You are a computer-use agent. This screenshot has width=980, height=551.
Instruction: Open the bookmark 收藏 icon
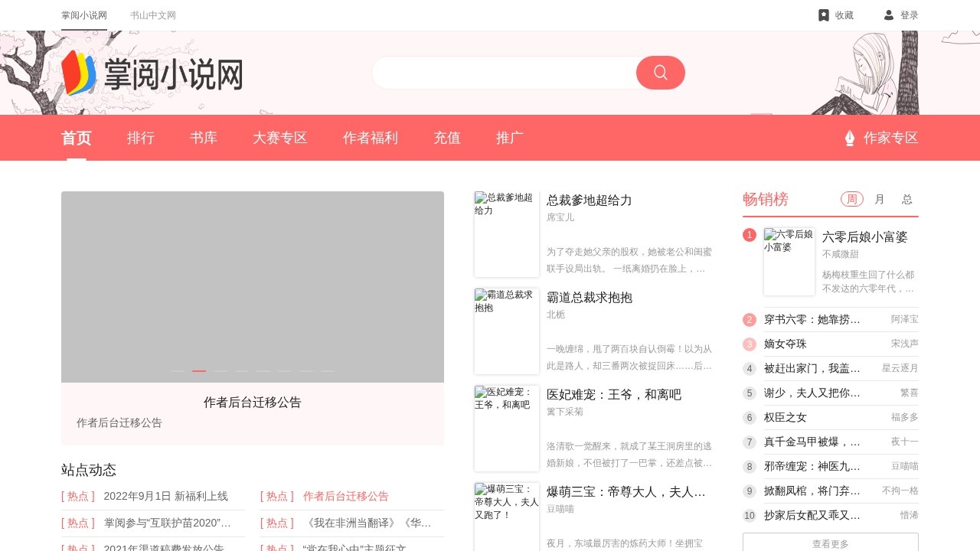pyautogui.click(x=824, y=15)
